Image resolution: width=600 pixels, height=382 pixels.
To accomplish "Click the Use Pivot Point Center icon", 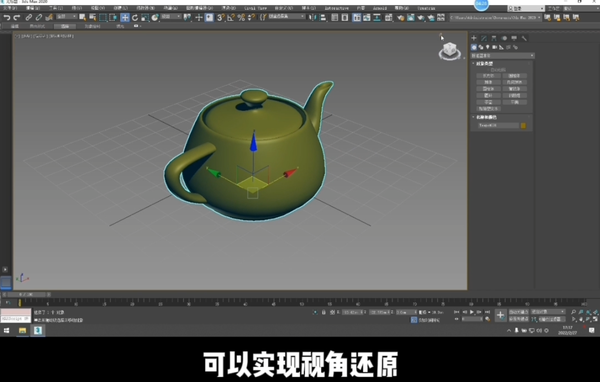I will [x=187, y=17].
